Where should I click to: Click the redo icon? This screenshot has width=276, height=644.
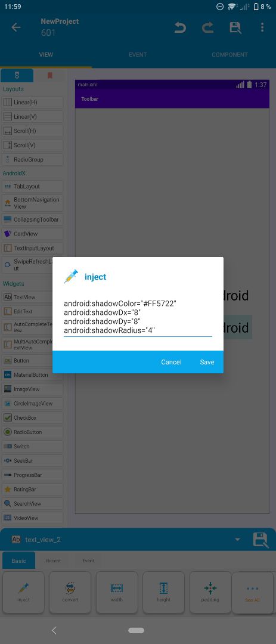(x=207, y=27)
